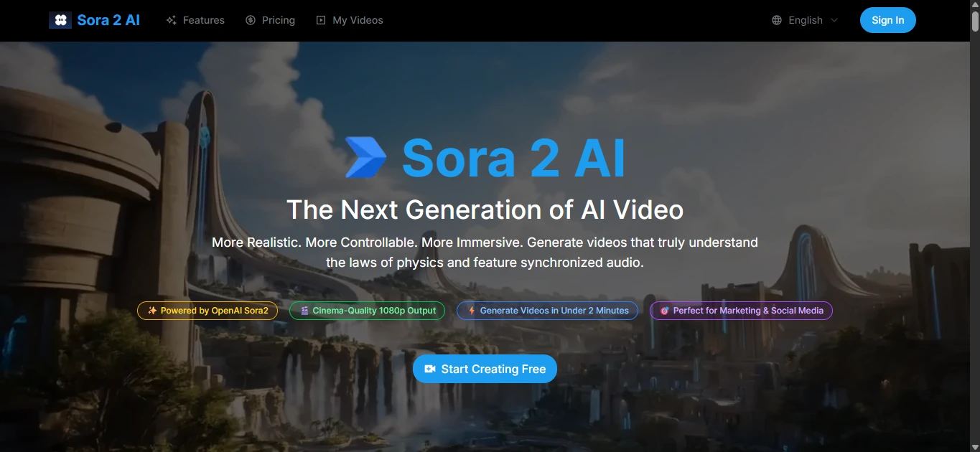Click the chevron arrow next to English
This screenshot has width=980, height=452.
click(x=834, y=20)
